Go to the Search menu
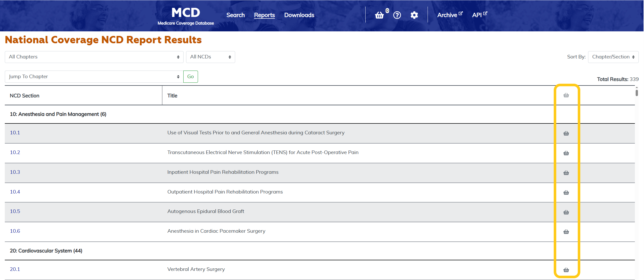The width and height of the screenshot is (644, 280). click(x=235, y=15)
